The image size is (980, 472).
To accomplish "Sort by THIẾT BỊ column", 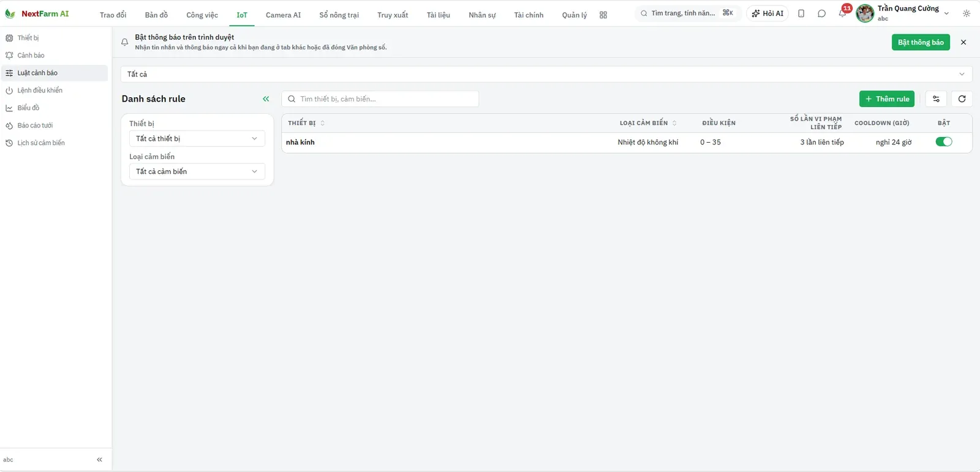I will tap(306, 123).
